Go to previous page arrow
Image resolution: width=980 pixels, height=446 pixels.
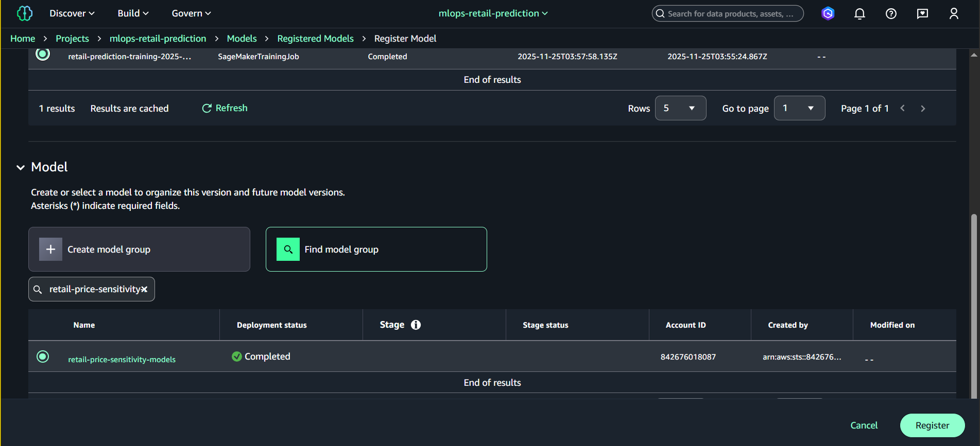click(x=902, y=108)
